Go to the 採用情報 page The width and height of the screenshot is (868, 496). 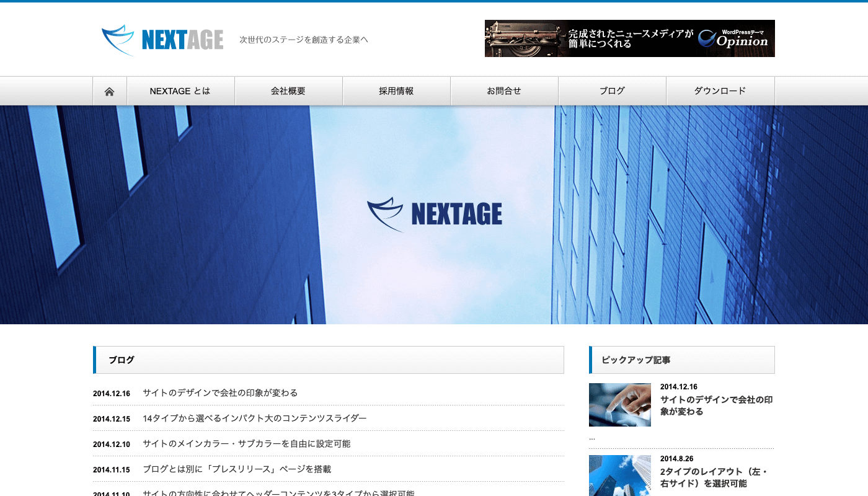[396, 91]
